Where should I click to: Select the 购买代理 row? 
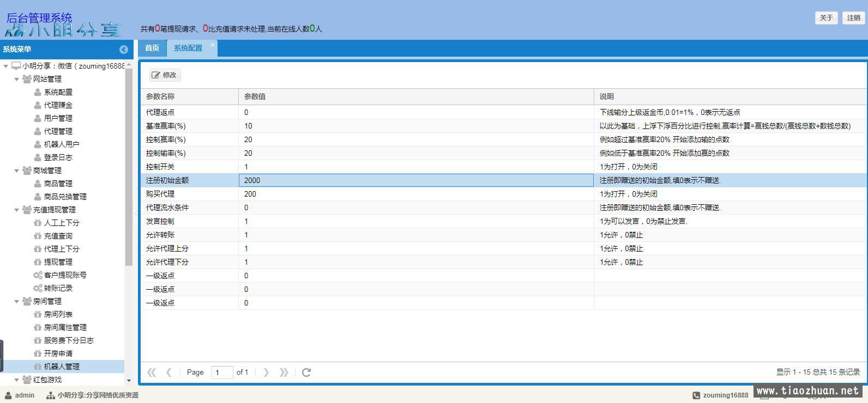(503, 194)
